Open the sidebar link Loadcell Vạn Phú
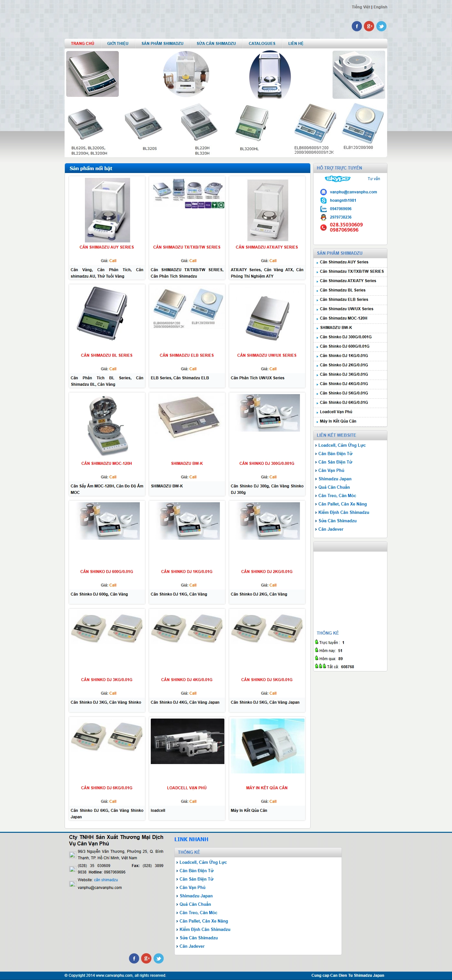 coord(336,412)
